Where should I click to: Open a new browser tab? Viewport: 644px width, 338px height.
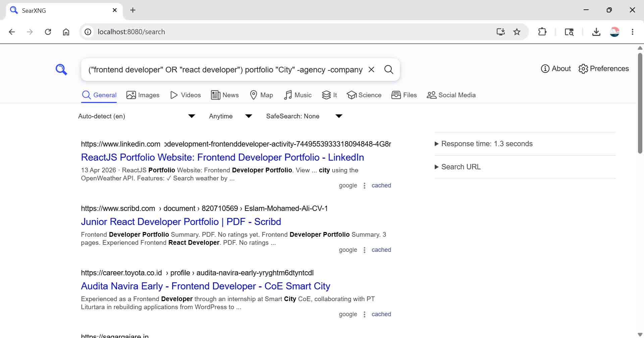[133, 10]
